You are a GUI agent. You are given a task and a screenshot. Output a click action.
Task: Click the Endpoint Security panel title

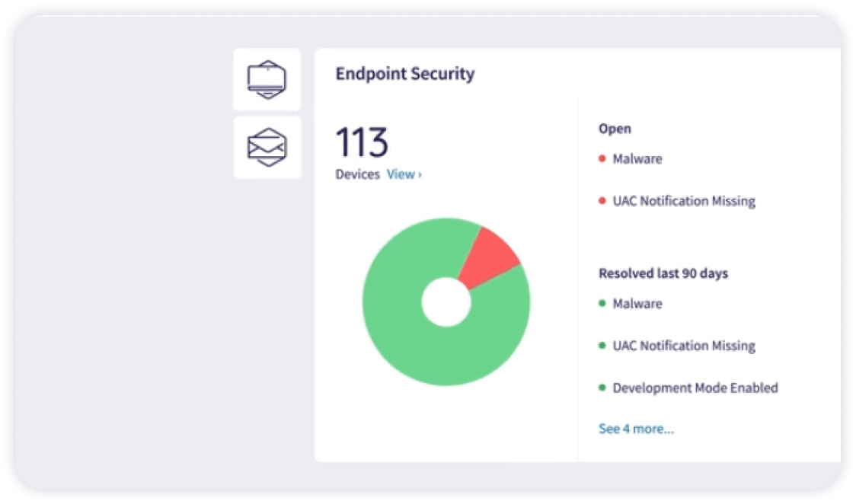click(x=404, y=74)
